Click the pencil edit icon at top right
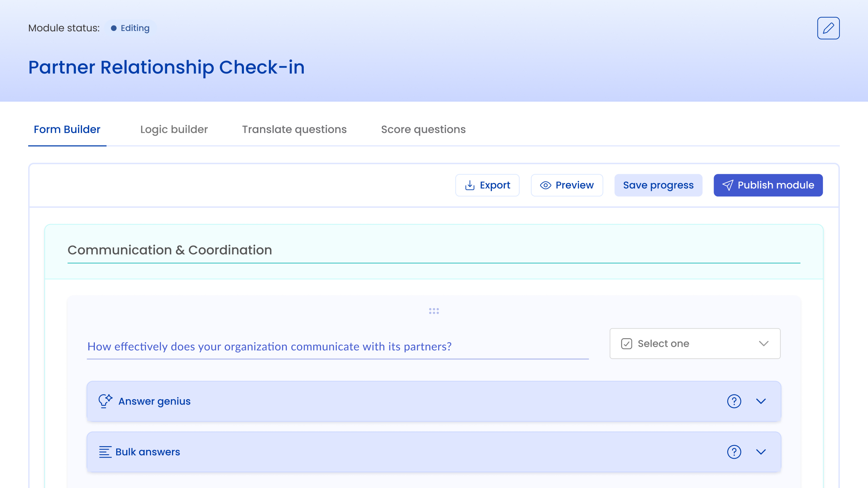The height and width of the screenshot is (488, 868). (x=828, y=28)
